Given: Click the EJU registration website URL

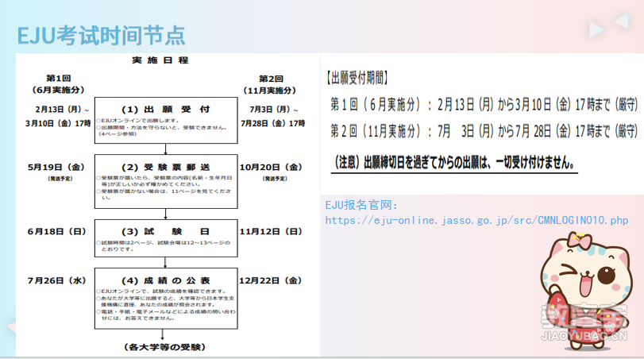Looking at the screenshot, I should click(x=476, y=220).
